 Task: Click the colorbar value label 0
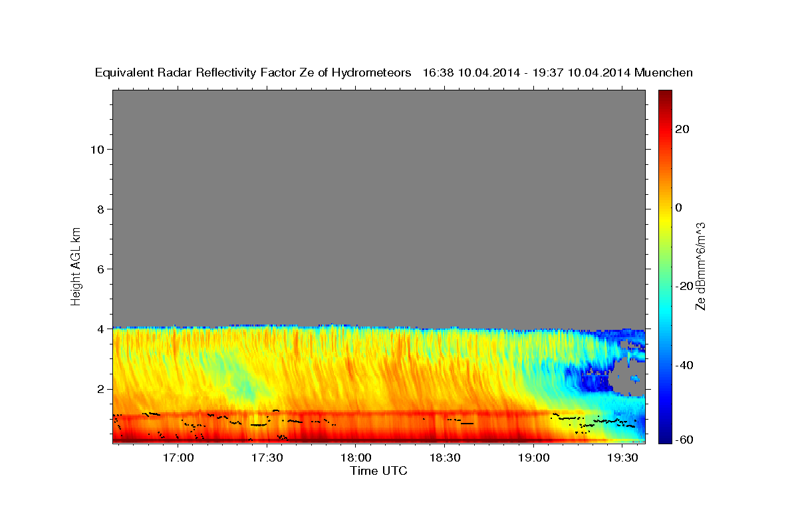tap(679, 207)
